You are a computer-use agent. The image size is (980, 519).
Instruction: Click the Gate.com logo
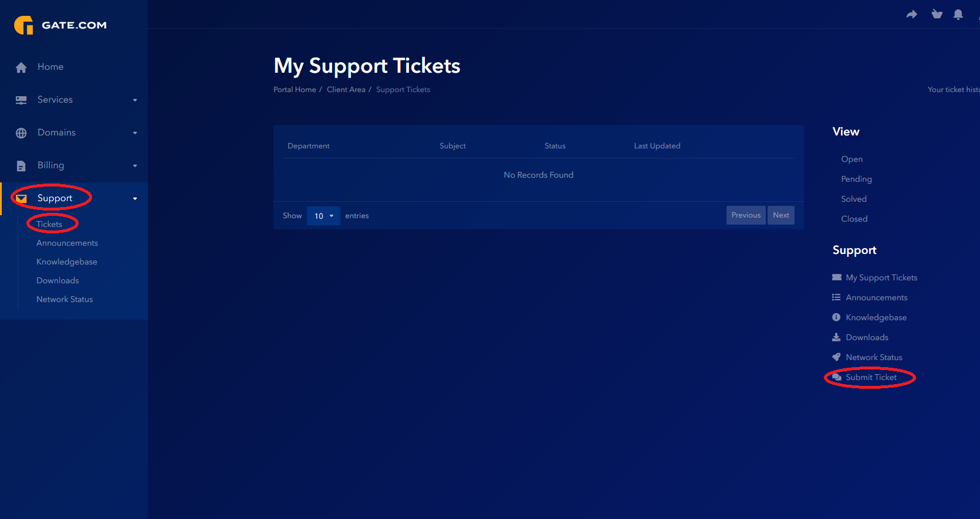point(60,25)
